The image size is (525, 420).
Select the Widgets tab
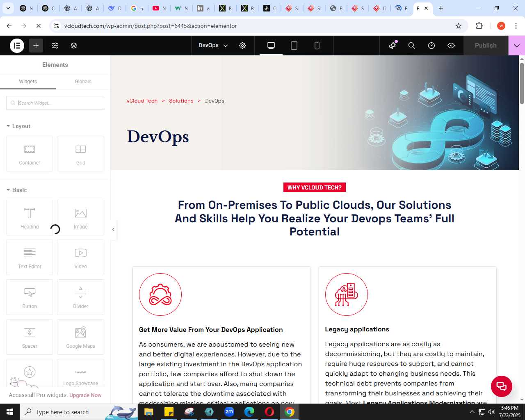[x=28, y=82]
